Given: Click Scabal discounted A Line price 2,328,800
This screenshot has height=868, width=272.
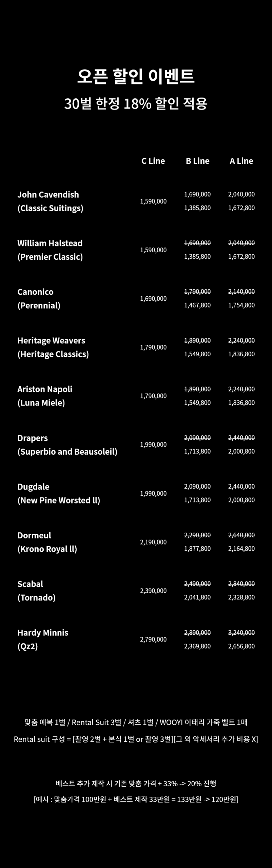Looking at the screenshot, I should pyautogui.click(x=241, y=597).
